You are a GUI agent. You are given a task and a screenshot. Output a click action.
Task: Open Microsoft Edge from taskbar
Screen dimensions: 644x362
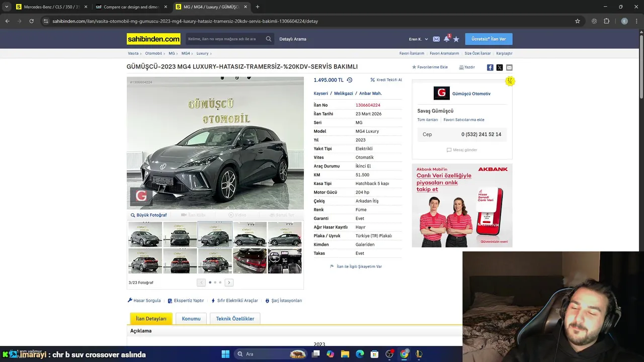click(360, 354)
